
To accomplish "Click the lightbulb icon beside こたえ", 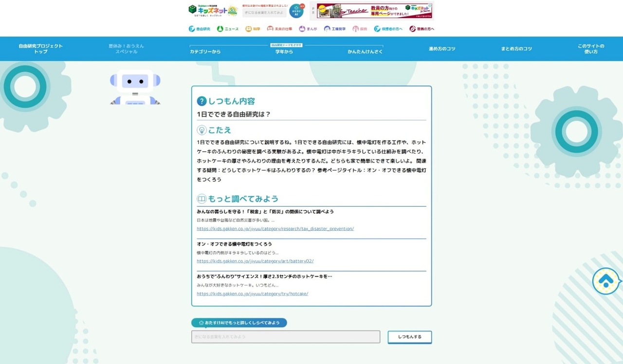I will click(x=202, y=130).
